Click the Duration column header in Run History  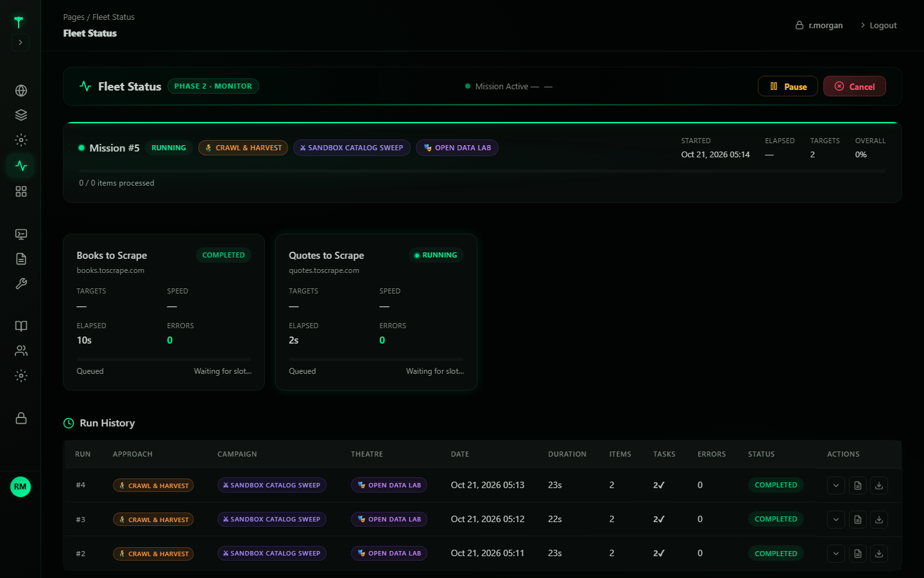click(567, 454)
